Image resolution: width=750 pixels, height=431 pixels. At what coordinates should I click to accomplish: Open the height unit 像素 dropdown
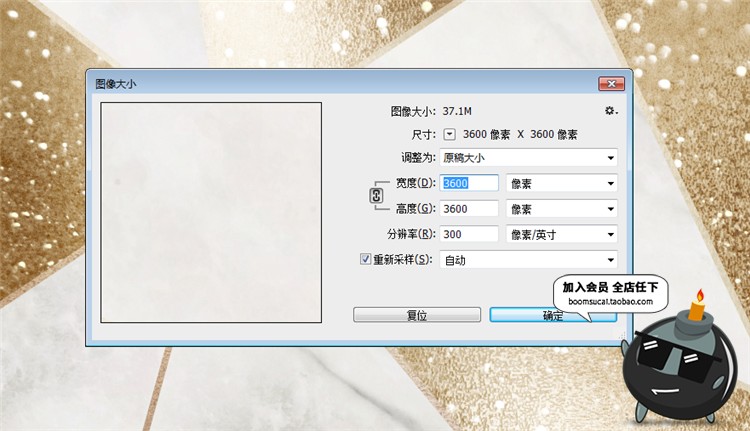562,209
